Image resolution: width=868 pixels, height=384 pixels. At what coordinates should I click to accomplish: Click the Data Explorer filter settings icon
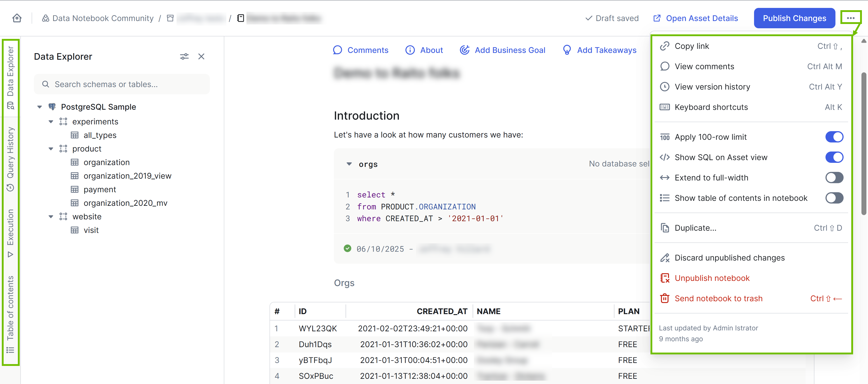pyautogui.click(x=184, y=57)
